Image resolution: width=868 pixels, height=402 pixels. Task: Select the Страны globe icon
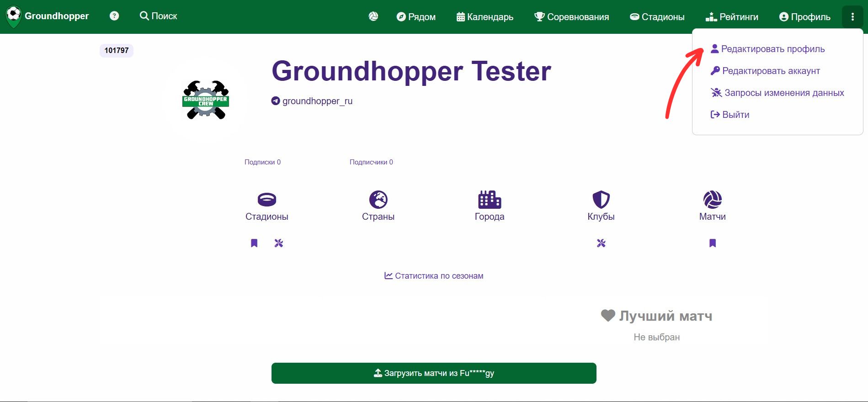(378, 200)
